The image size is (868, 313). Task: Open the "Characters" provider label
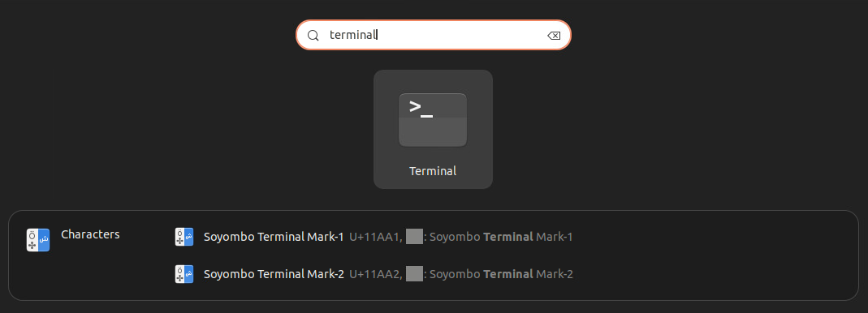pyautogui.click(x=90, y=234)
